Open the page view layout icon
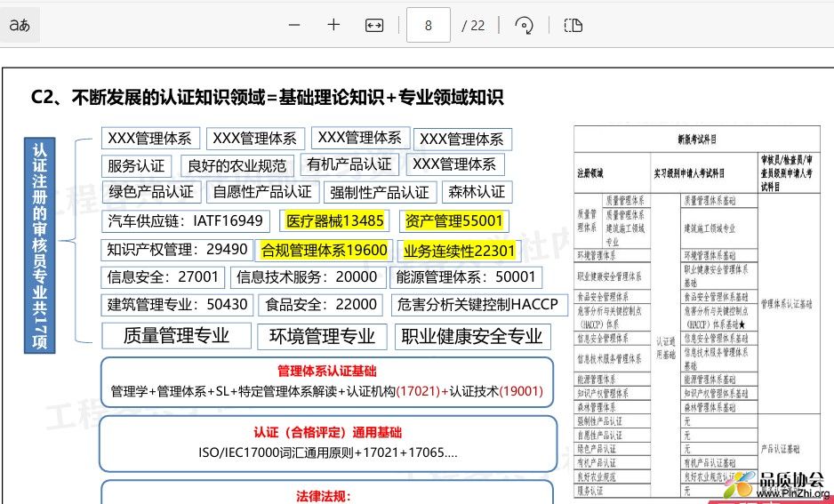 (x=573, y=25)
